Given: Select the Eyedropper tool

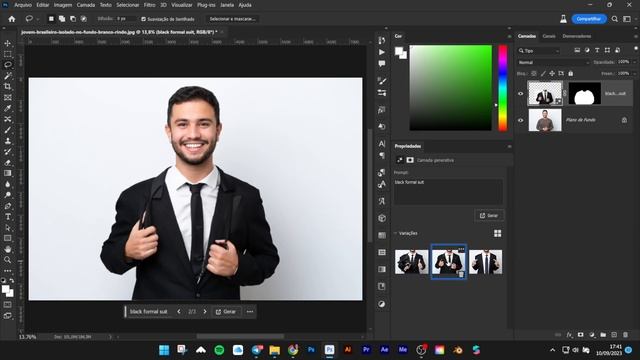Looking at the screenshot, I should pyautogui.click(x=8, y=108).
